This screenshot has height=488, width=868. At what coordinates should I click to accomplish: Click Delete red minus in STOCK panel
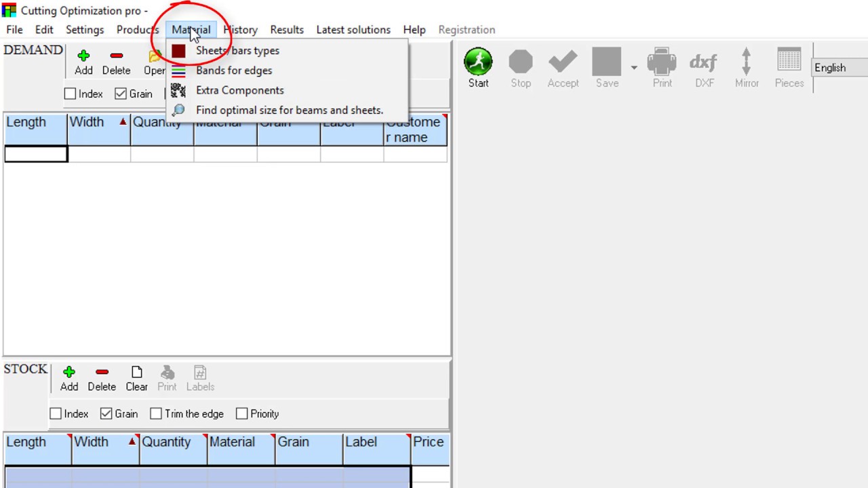tap(102, 372)
